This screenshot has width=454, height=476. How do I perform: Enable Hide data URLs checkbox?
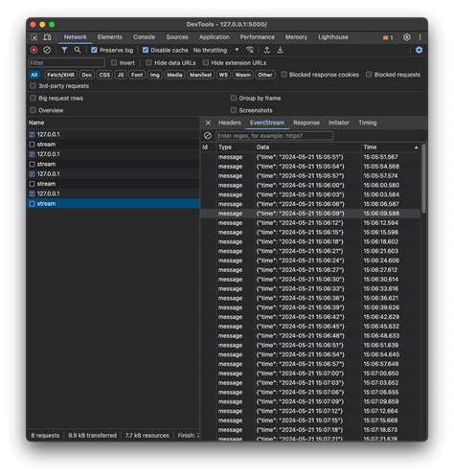(148, 63)
